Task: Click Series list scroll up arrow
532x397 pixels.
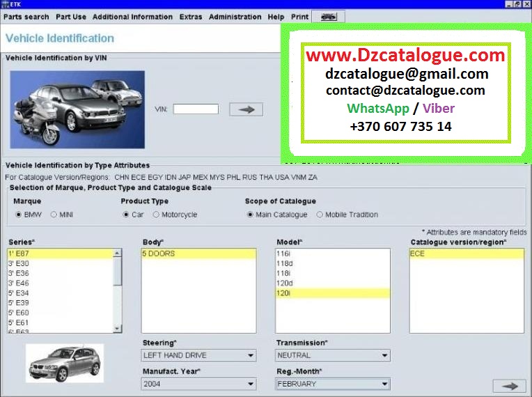Action: (118, 253)
